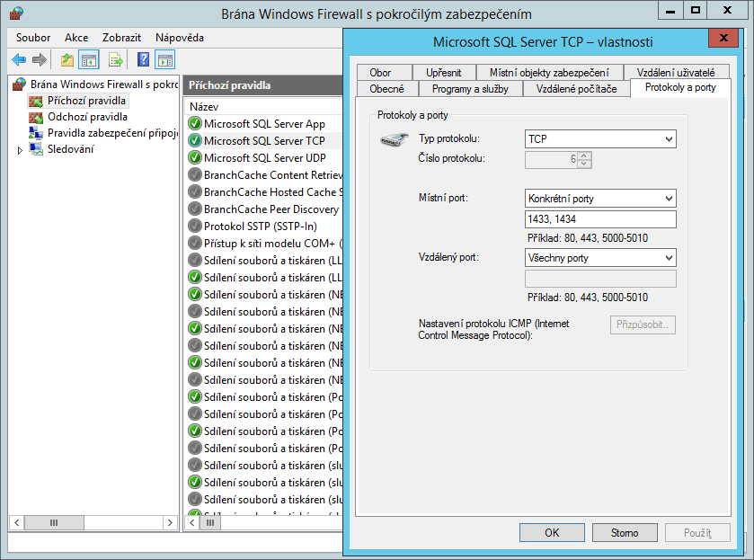Toggle the show/hide console tree icon

89,60
